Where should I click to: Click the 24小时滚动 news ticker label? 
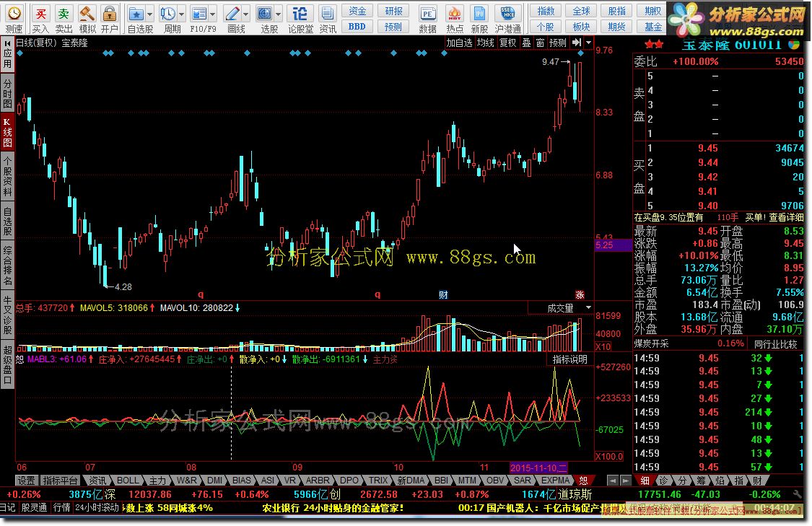[x=97, y=507]
